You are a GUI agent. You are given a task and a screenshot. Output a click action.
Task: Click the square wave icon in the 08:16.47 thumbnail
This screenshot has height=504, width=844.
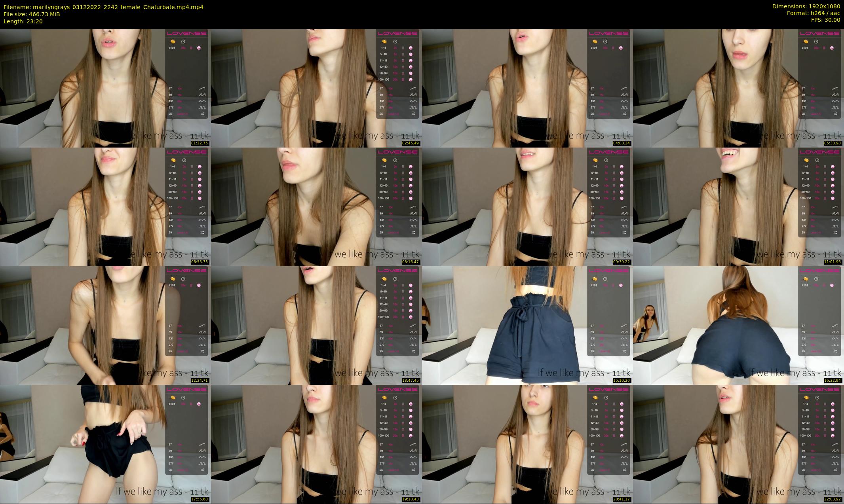click(413, 226)
